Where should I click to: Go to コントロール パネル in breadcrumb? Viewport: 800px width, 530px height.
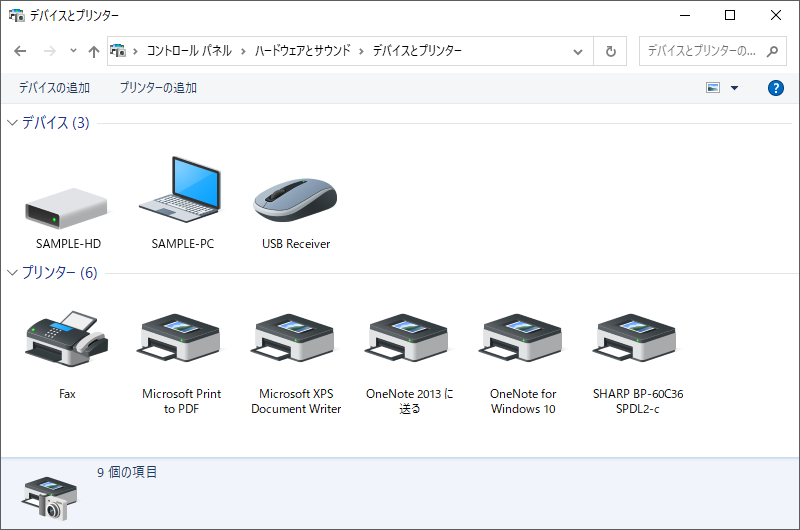coord(189,51)
